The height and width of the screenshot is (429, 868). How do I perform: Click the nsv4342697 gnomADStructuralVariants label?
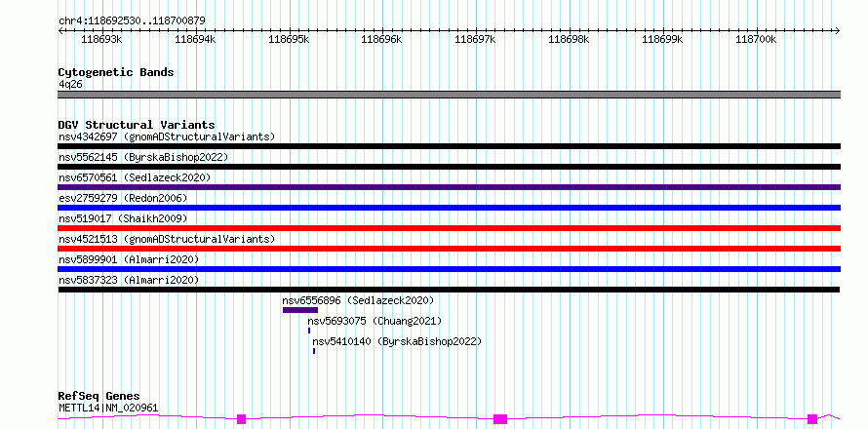pyautogui.click(x=167, y=136)
